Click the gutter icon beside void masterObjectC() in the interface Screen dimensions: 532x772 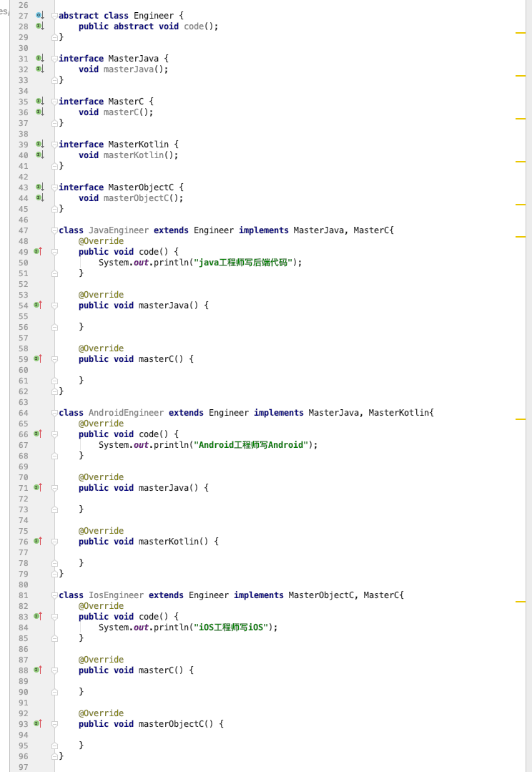39,197
